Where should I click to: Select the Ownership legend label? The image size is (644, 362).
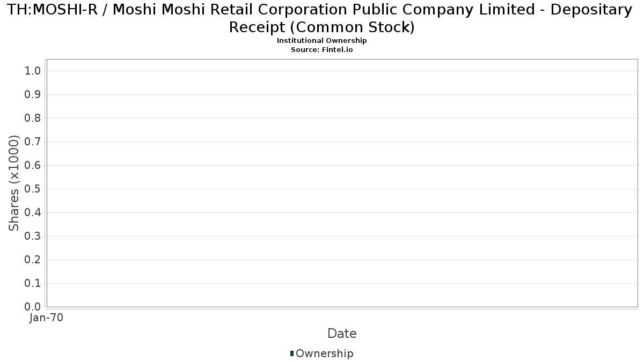pos(325,353)
